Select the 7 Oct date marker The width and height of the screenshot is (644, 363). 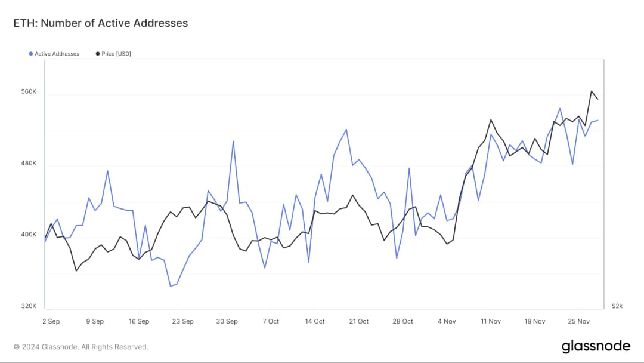tap(271, 321)
